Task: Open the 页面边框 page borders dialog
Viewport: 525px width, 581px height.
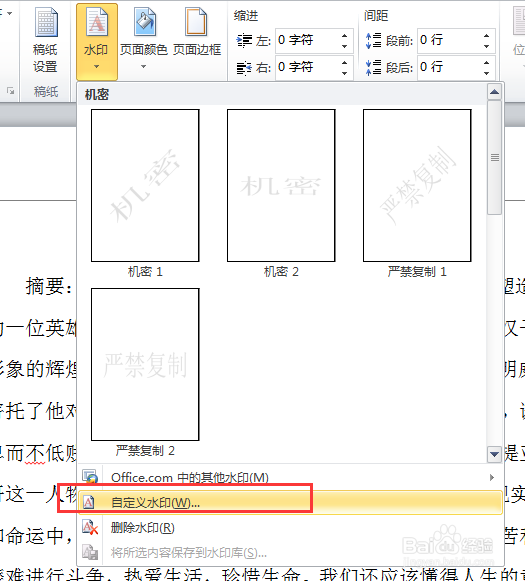Action: tap(197, 33)
